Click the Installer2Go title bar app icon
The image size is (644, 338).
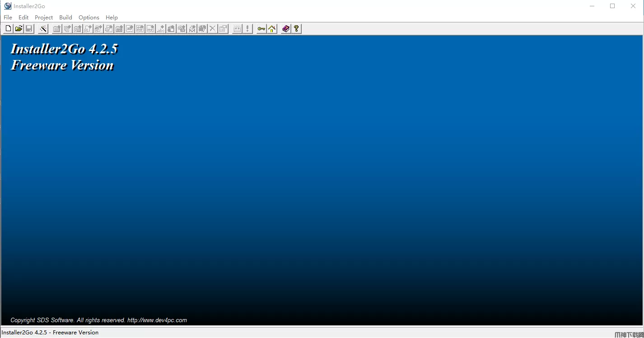(x=8, y=6)
